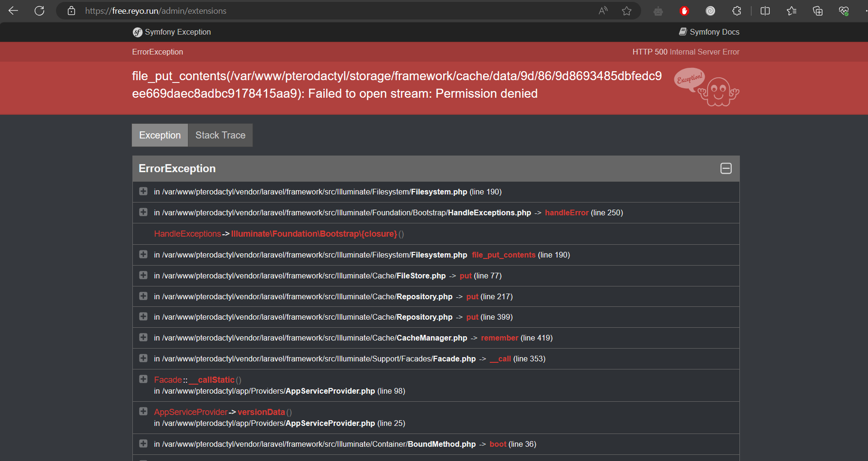Image resolution: width=868 pixels, height=461 pixels.
Task: Expand the BoundMethod.php boot line 36 entry
Action: point(143,443)
